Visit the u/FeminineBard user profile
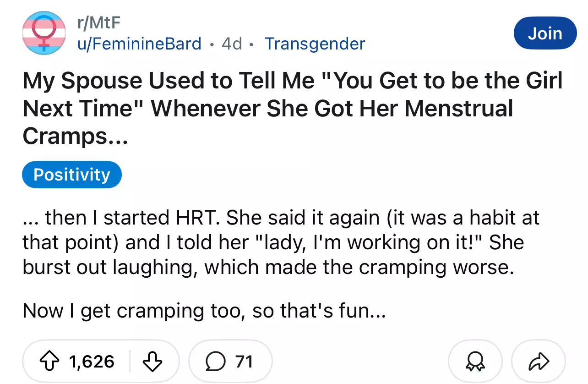Image resolution: width=588 pixels, height=384 pixels. coord(139,44)
